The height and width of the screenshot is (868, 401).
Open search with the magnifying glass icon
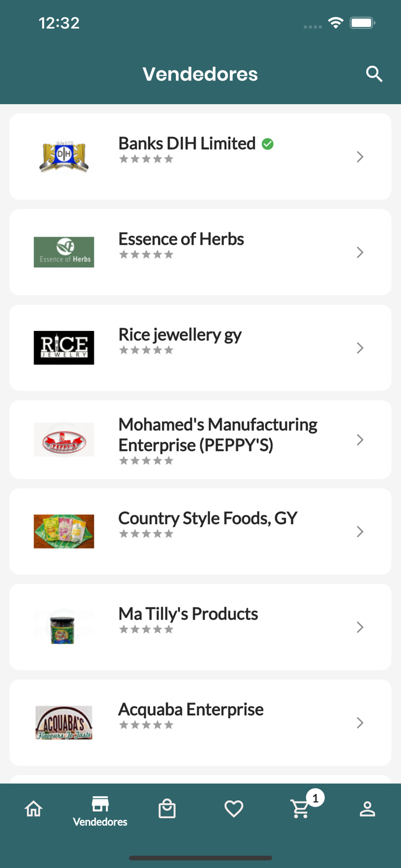point(374,74)
